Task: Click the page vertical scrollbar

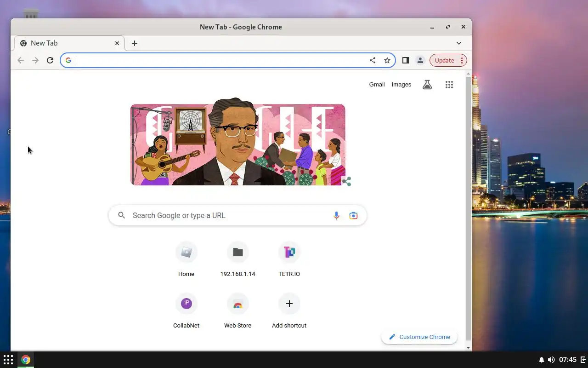Action: [x=468, y=208]
